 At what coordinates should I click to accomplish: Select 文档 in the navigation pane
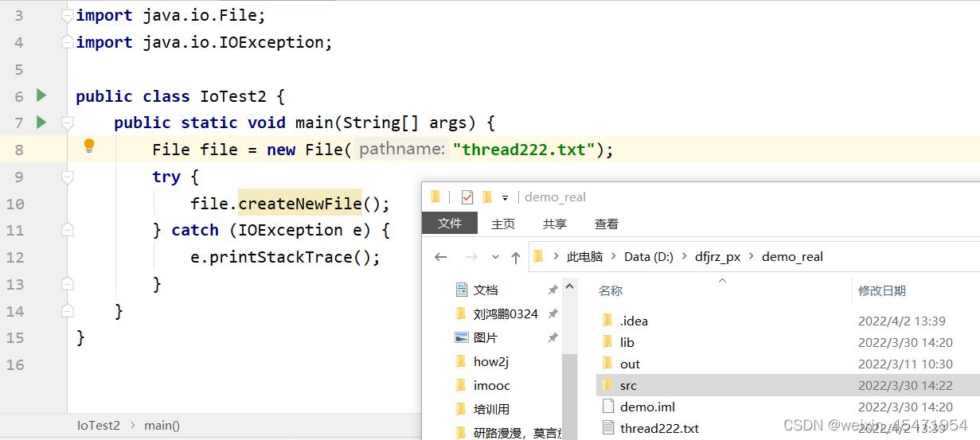point(486,290)
